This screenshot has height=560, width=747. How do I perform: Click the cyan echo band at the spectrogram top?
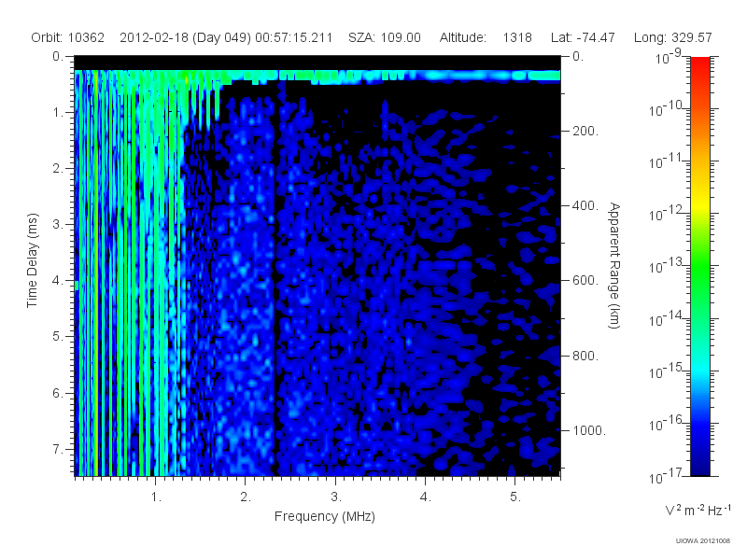coord(317,76)
